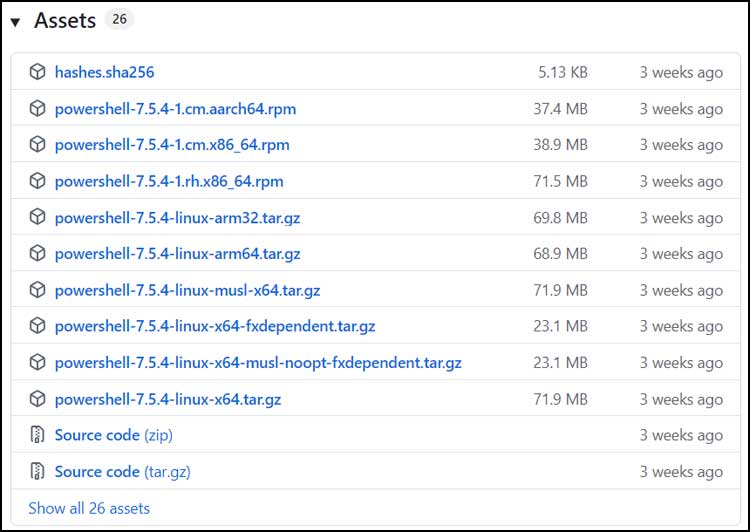
Task: Click '3 weeks ago' in linux-arm64.tar.gz row
Action: tap(681, 254)
